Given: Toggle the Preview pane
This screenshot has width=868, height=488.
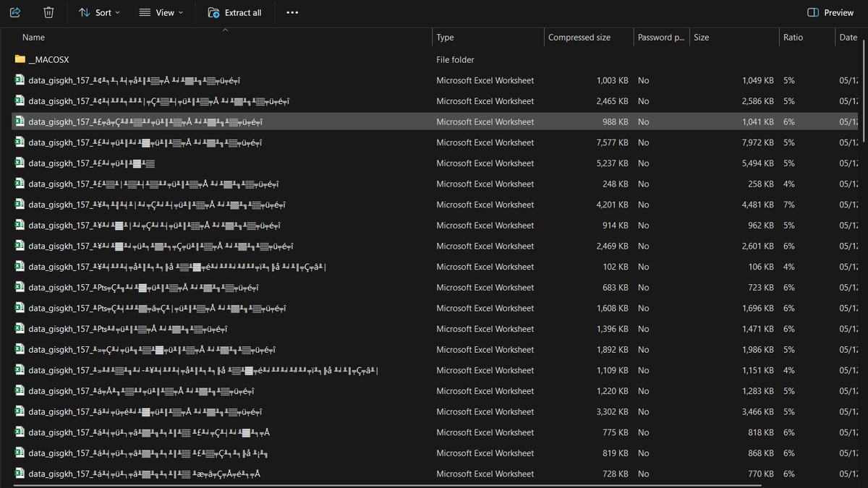Looking at the screenshot, I should (x=830, y=12).
